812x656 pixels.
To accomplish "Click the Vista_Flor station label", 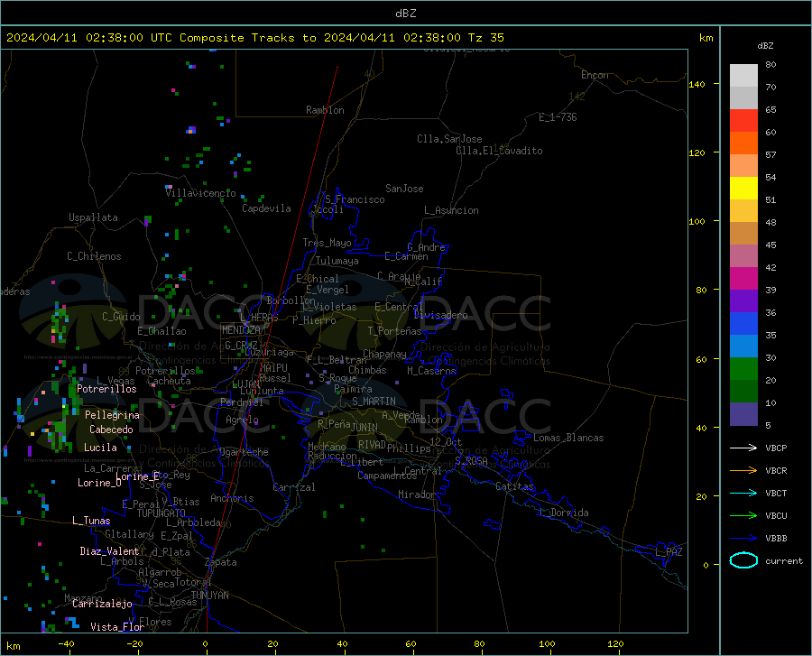I will [117, 627].
